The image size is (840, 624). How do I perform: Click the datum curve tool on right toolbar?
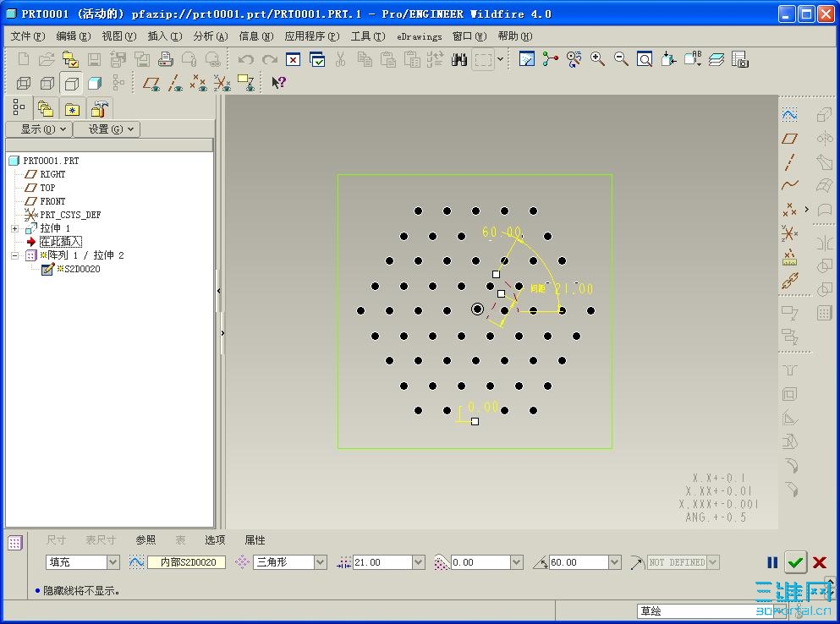tap(789, 185)
